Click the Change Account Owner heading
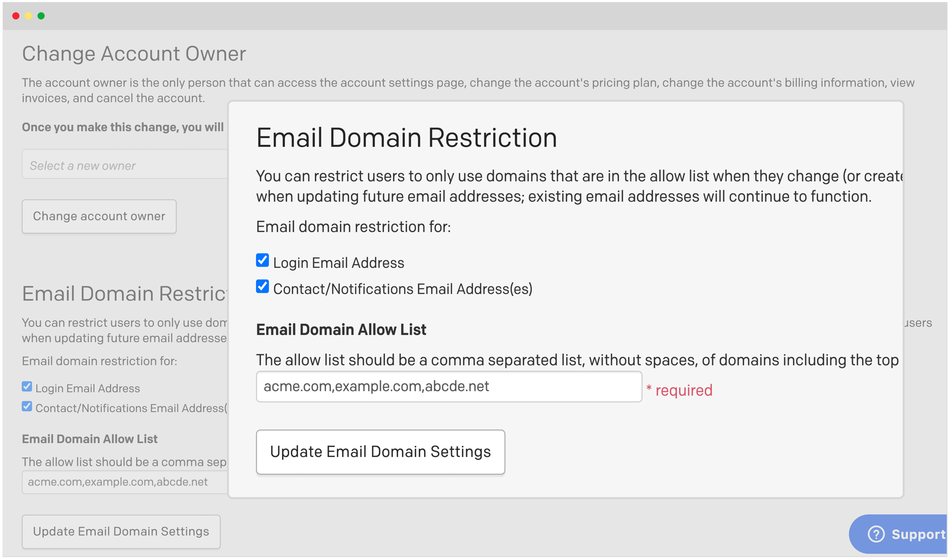Viewport: 951px width, 560px height. [x=134, y=53]
